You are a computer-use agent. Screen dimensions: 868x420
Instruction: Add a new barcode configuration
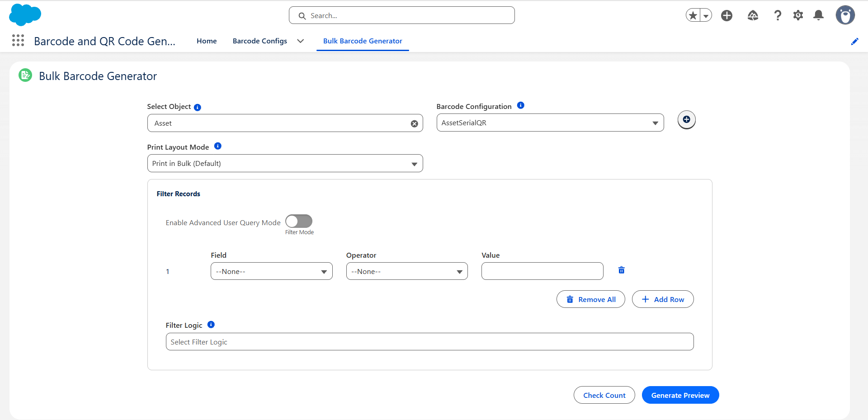687,120
